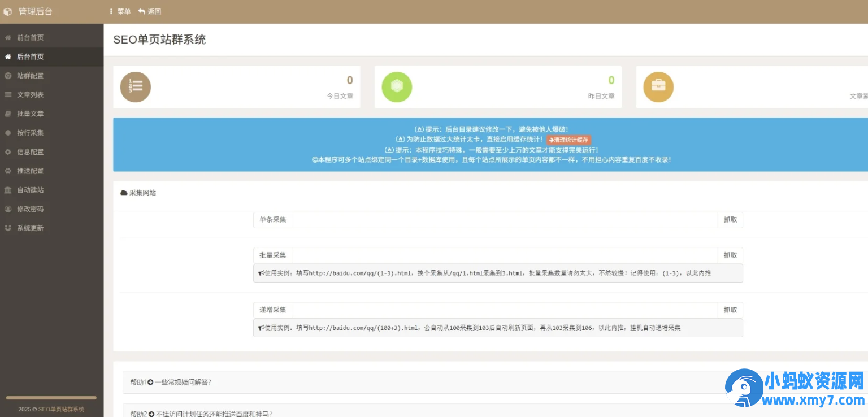Click the home icon beside 前台首页
Image resolution: width=868 pixels, height=417 pixels.
click(x=8, y=38)
